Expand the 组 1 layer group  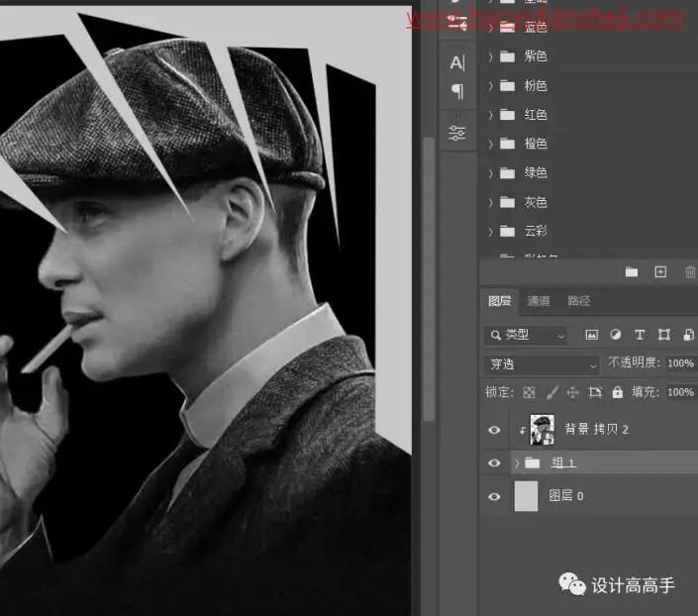(517, 463)
